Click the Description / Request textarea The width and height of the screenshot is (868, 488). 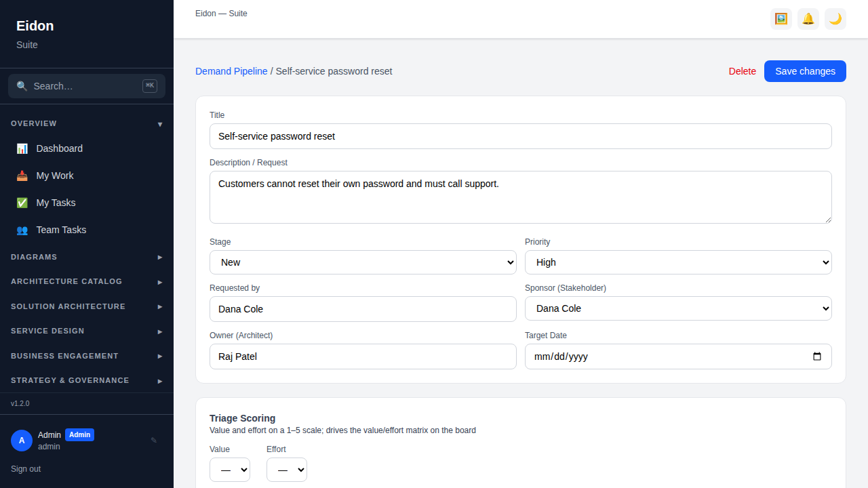pyautogui.click(x=521, y=197)
